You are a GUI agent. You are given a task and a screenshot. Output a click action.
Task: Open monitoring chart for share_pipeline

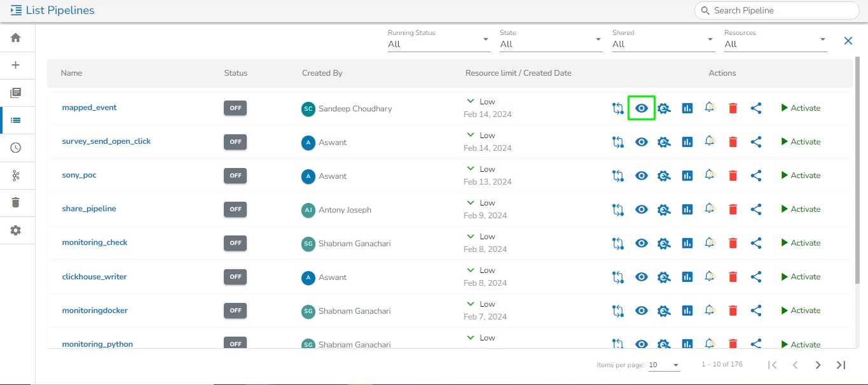coord(687,209)
